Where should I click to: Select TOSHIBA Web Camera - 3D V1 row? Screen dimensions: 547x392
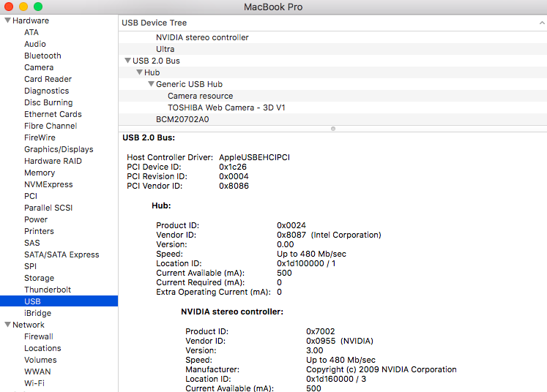(332, 108)
